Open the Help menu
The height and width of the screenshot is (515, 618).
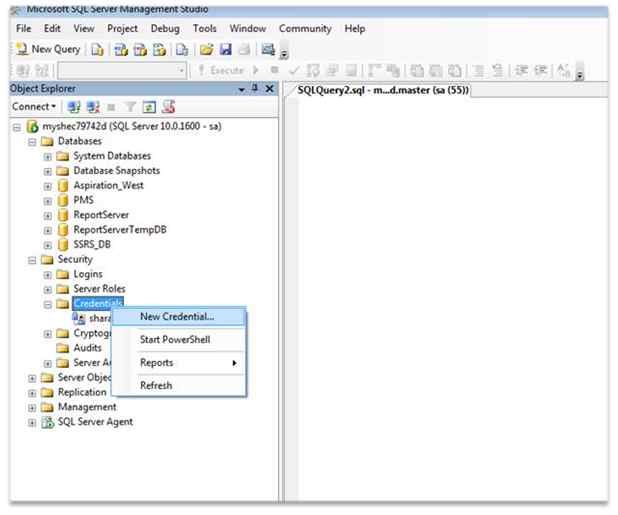[x=355, y=29]
